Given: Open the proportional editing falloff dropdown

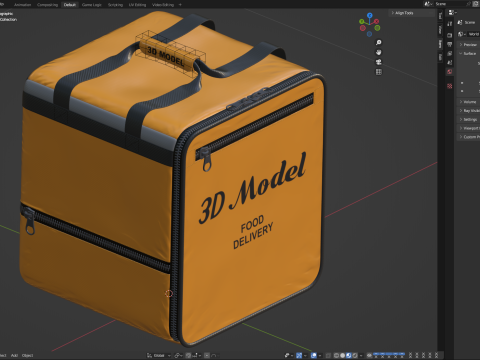Looking at the screenshot, I should [x=214, y=355].
